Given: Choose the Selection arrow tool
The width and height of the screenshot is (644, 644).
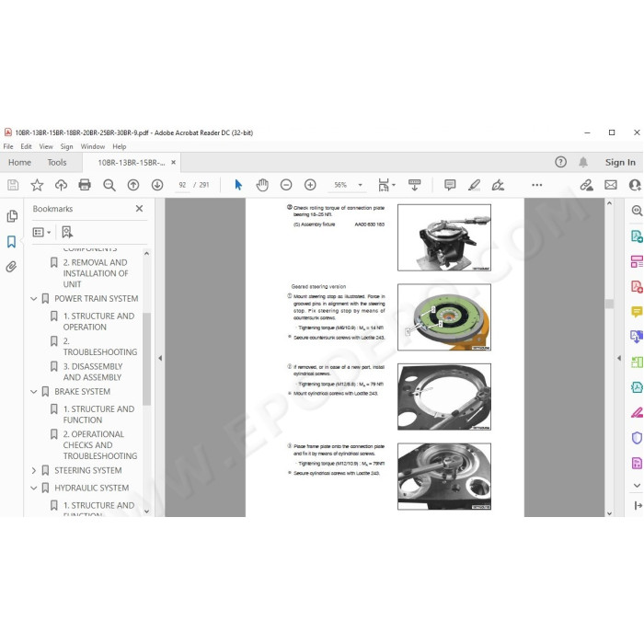Looking at the screenshot, I should tap(238, 185).
